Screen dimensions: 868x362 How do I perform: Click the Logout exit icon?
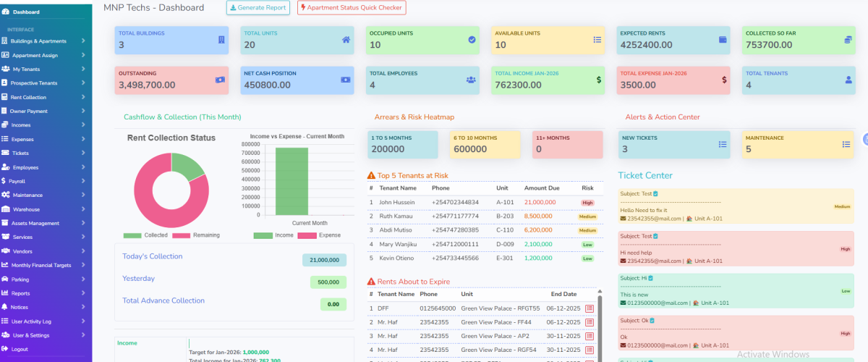(6, 349)
